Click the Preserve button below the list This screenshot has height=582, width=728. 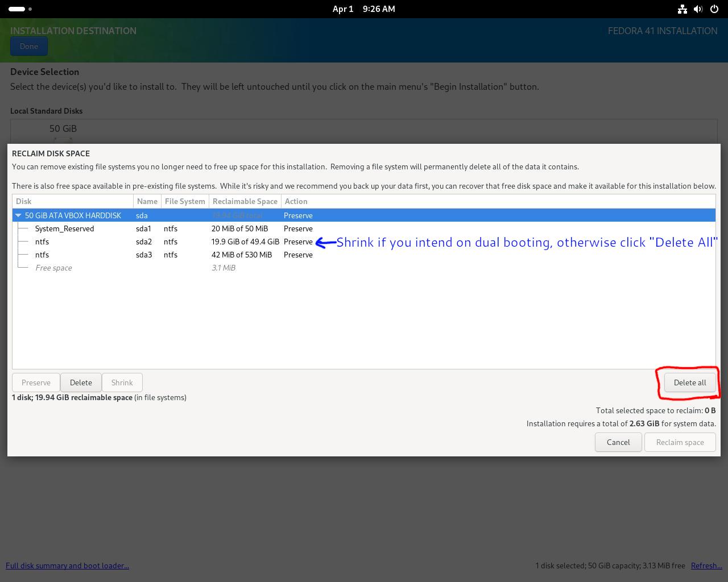36,383
